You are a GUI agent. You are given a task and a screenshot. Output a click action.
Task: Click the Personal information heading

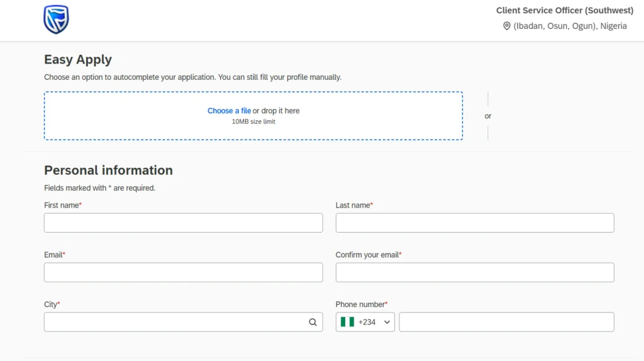coord(108,170)
